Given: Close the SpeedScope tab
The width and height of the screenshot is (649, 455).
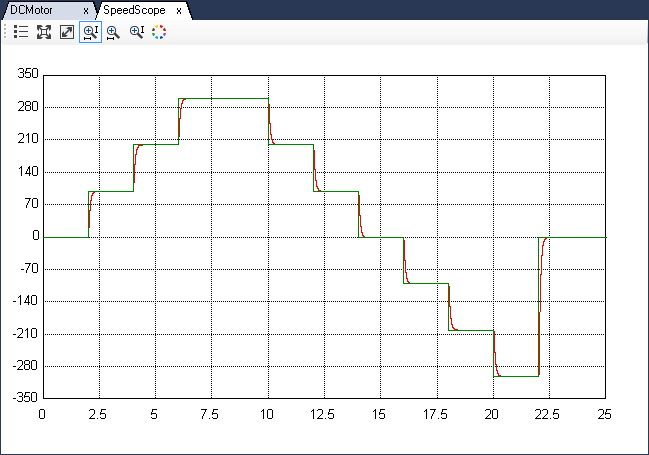Looking at the screenshot, I should (x=179, y=11).
